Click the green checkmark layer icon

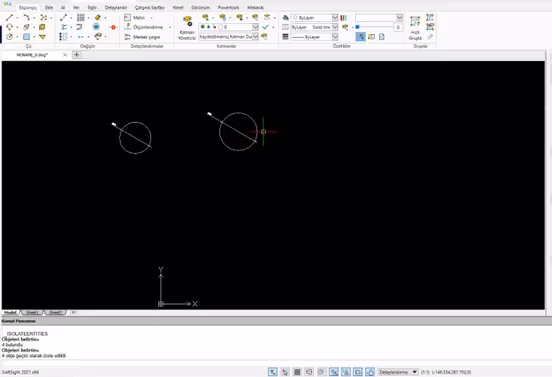click(265, 27)
